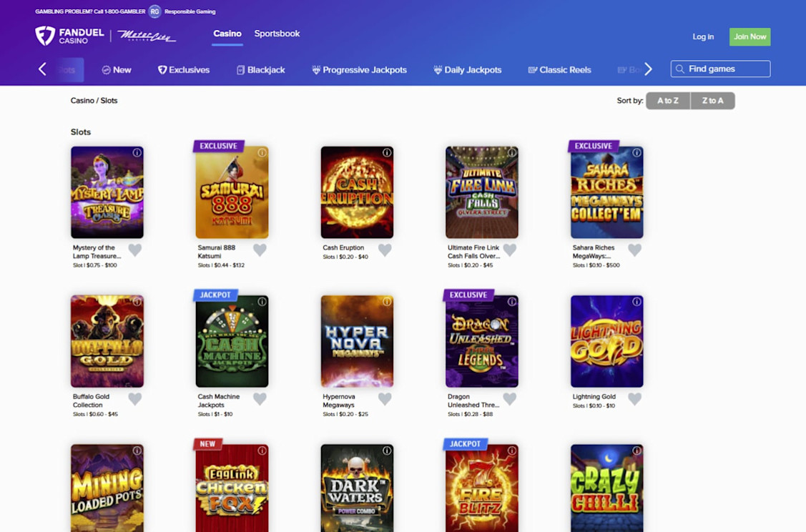Click Responsible Gaming link
This screenshot has width=806, height=532.
[x=190, y=11]
